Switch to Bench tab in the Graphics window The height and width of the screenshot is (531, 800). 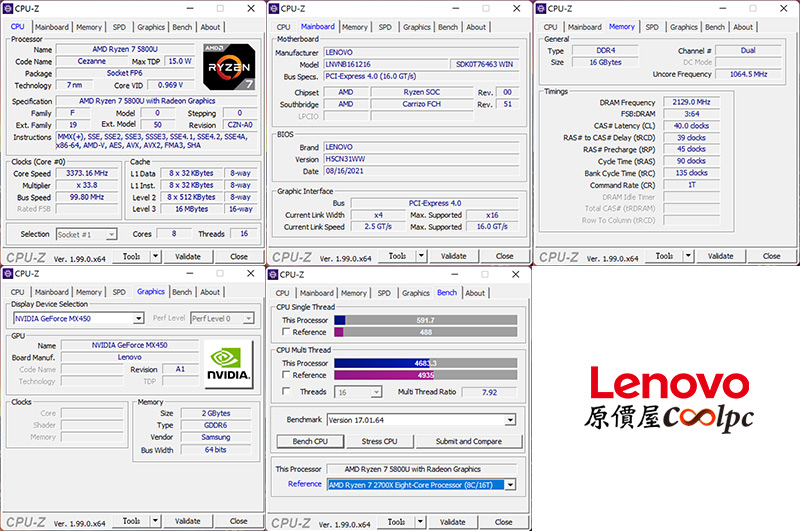tap(182, 292)
